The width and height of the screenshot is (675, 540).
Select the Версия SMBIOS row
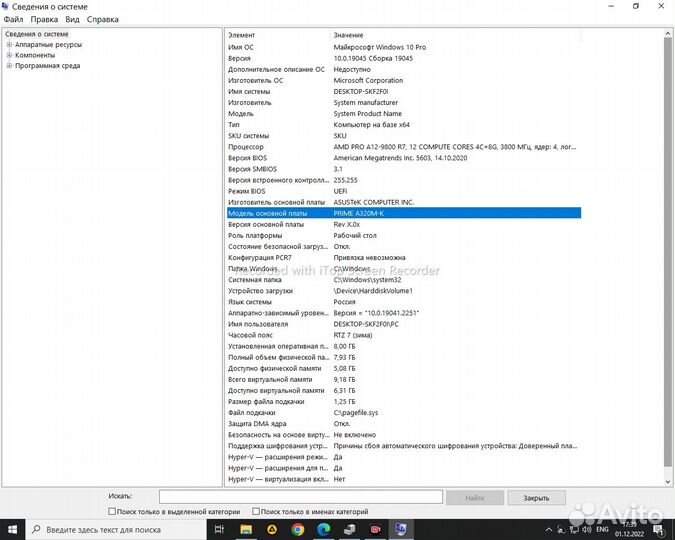[x=404, y=169]
